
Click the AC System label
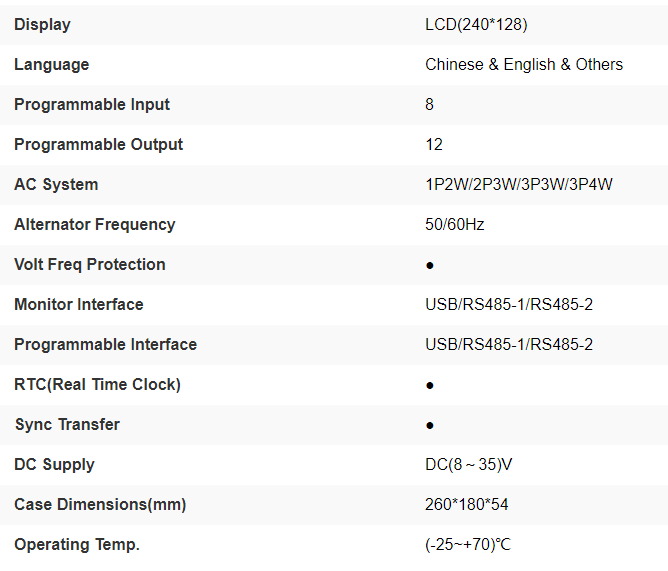[x=56, y=184]
